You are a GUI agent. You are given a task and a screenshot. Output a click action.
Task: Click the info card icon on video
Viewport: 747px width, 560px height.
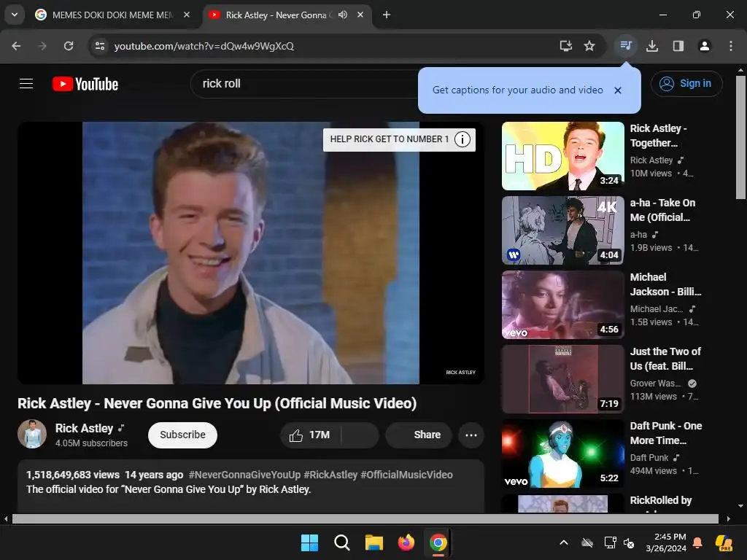click(x=462, y=139)
